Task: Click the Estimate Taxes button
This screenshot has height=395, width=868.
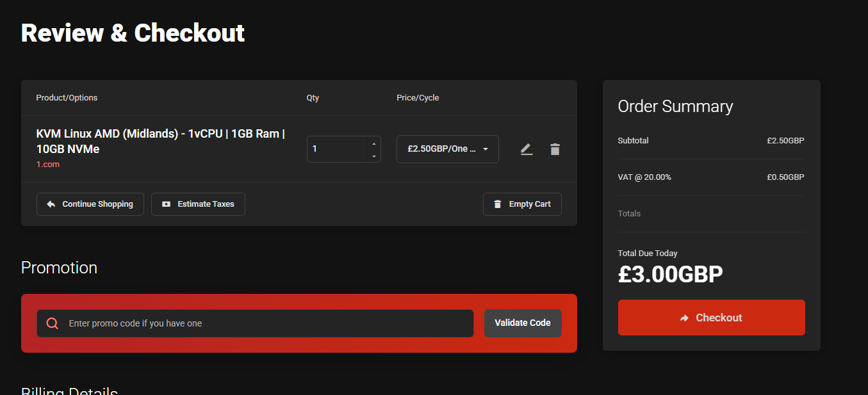Action: click(198, 204)
